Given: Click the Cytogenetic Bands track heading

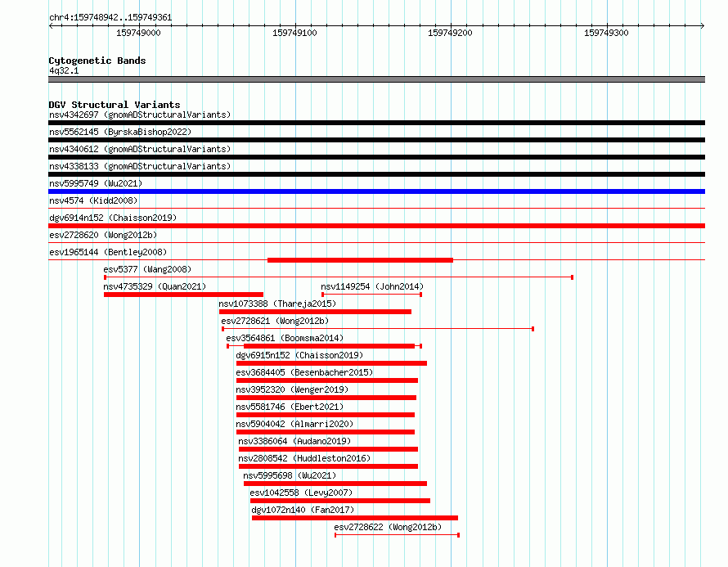Looking at the screenshot, I should 97,61.
